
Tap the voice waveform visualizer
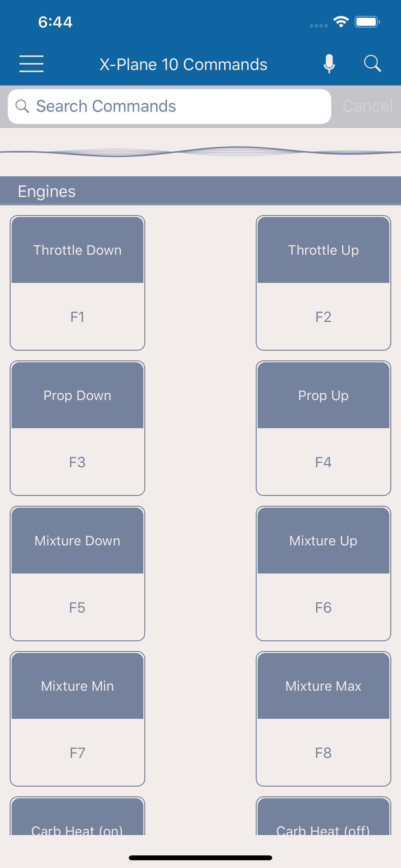coord(200,152)
